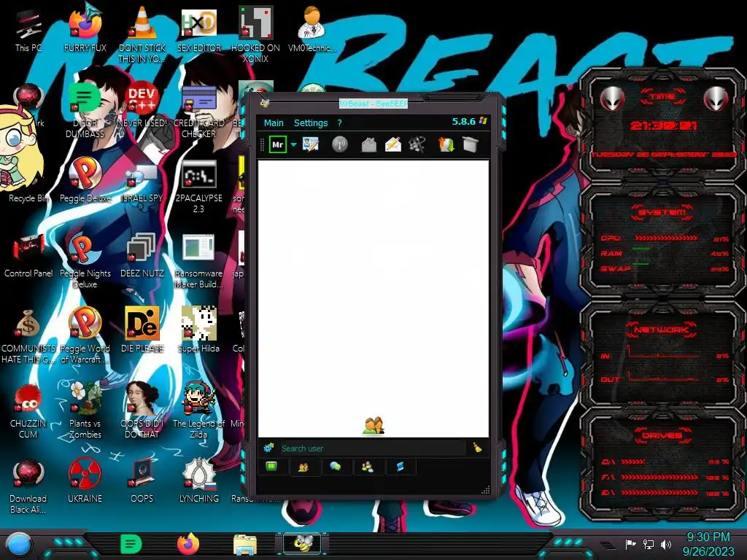Select the VM0Technic desktop icon
The width and height of the screenshot is (747, 560).
pyautogui.click(x=311, y=29)
